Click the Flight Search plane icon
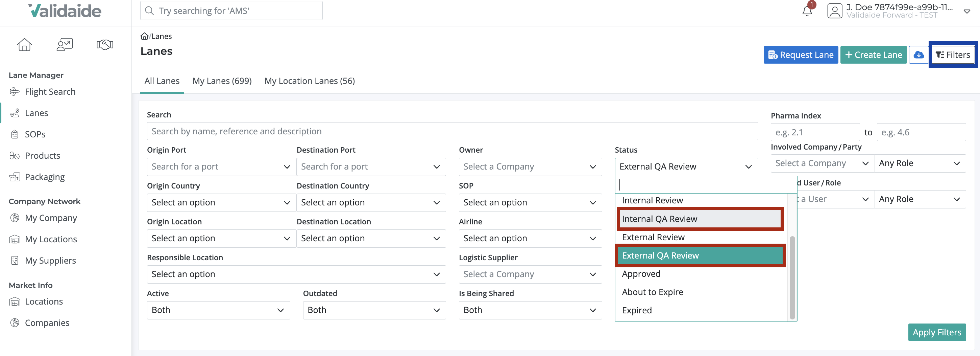This screenshot has height=356, width=980. [15, 92]
